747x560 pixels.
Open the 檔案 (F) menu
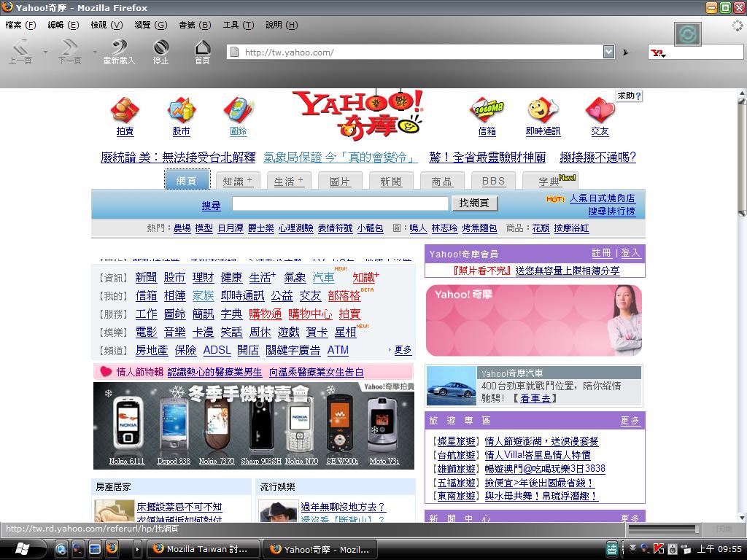[20, 25]
